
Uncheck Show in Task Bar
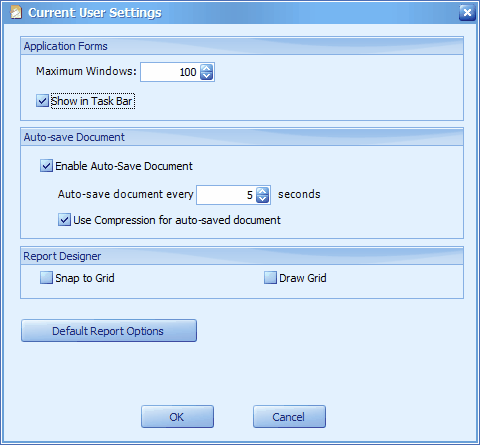(42, 101)
